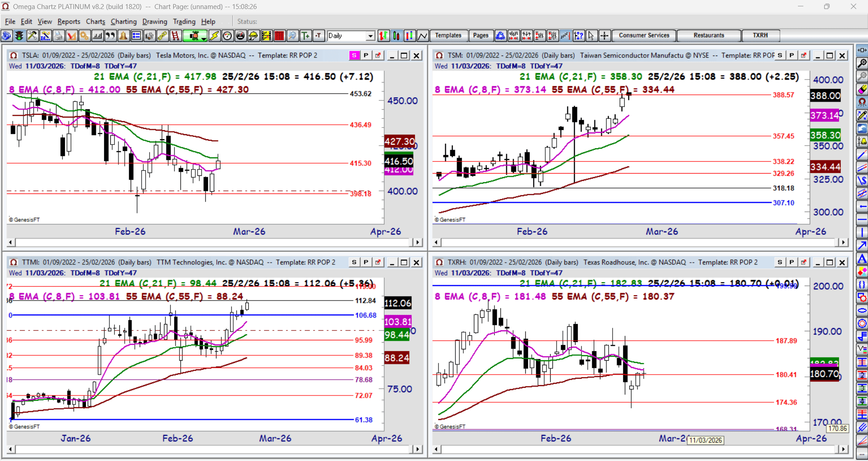Click the Templates button
This screenshot has height=461, width=868.
coord(448,36)
